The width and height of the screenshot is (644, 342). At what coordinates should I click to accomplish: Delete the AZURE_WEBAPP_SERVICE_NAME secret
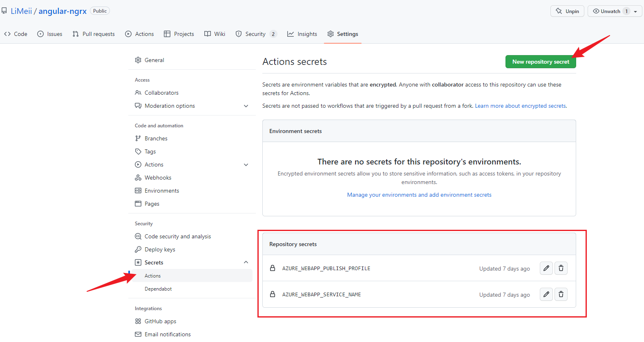point(561,294)
